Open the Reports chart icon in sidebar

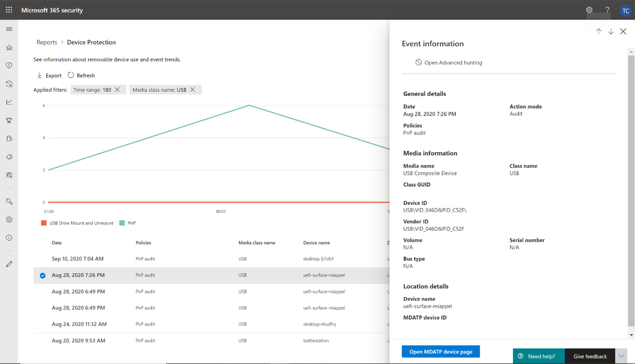click(9, 102)
